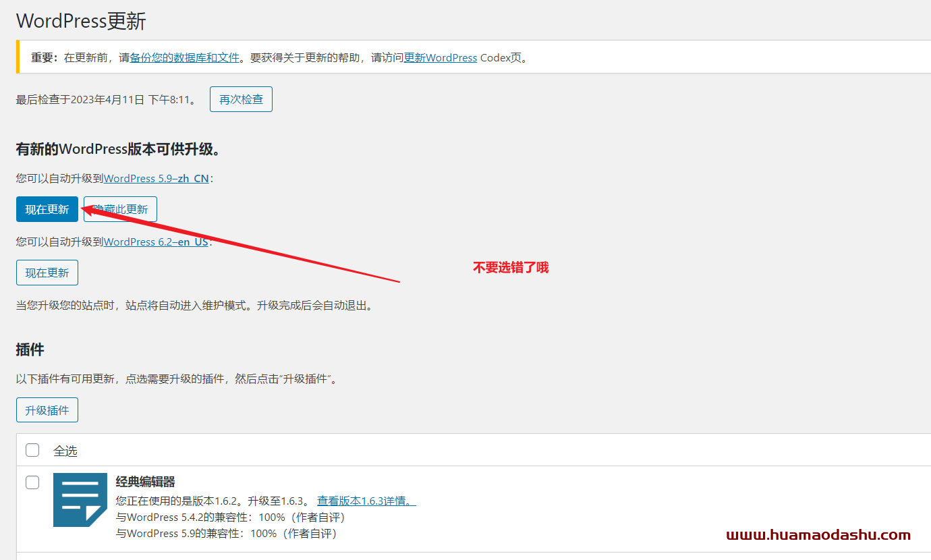The height and width of the screenshot is (560, 931).
Task: Click the WordPress更新 page heading
Action: tap(81, 21)
